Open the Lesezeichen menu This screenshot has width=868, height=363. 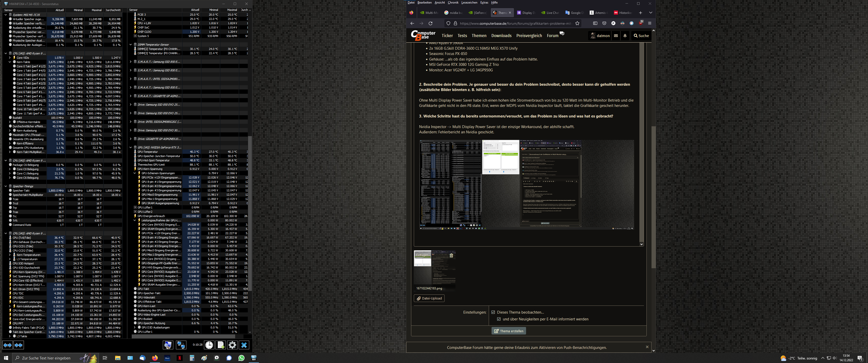[469, 3]
